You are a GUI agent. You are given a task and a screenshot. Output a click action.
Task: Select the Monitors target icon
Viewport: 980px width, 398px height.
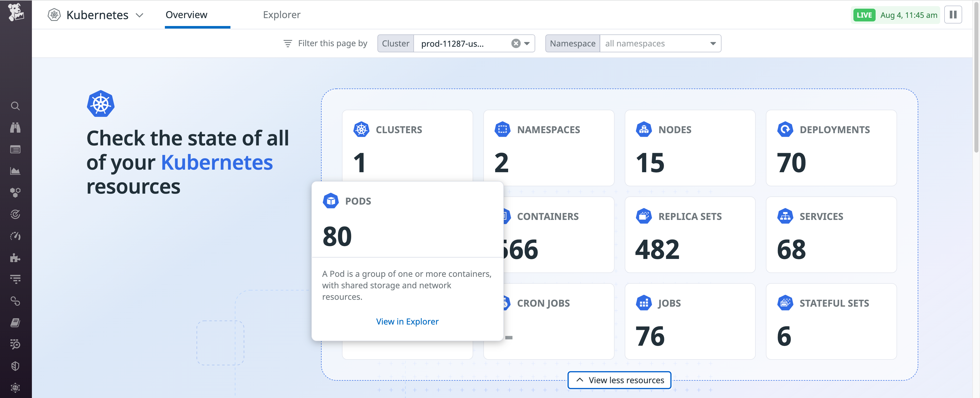[x=15, y=214]
